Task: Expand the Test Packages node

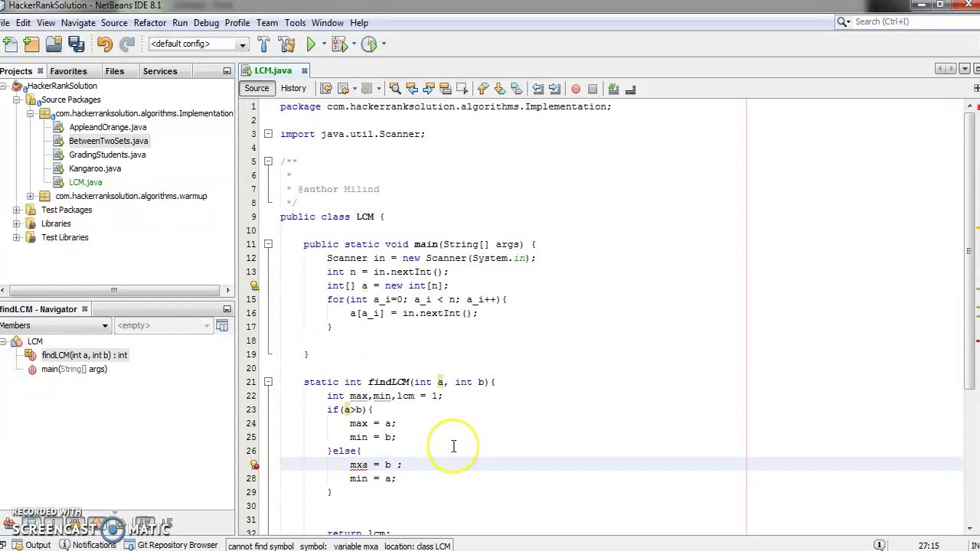Action: click(x=16, y=210)
